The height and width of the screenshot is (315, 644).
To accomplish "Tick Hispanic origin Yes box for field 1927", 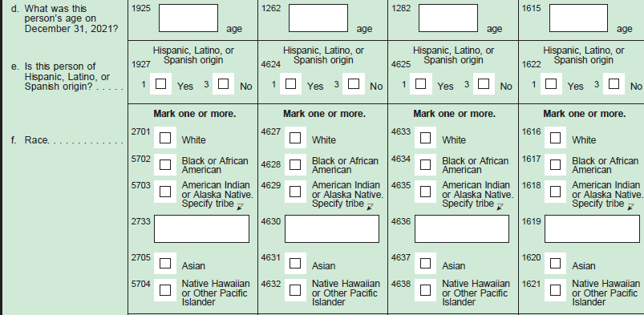I will 161,84.
